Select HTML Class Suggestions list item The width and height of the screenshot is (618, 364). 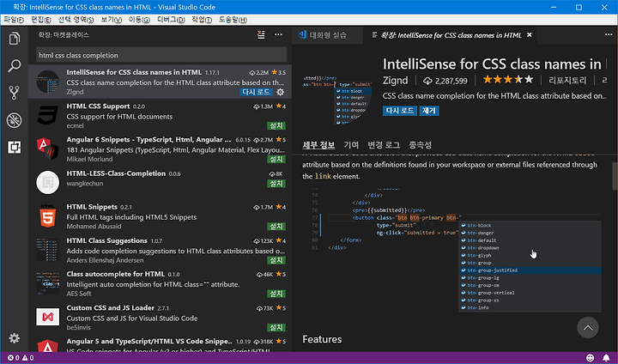[x=160, y=250]
